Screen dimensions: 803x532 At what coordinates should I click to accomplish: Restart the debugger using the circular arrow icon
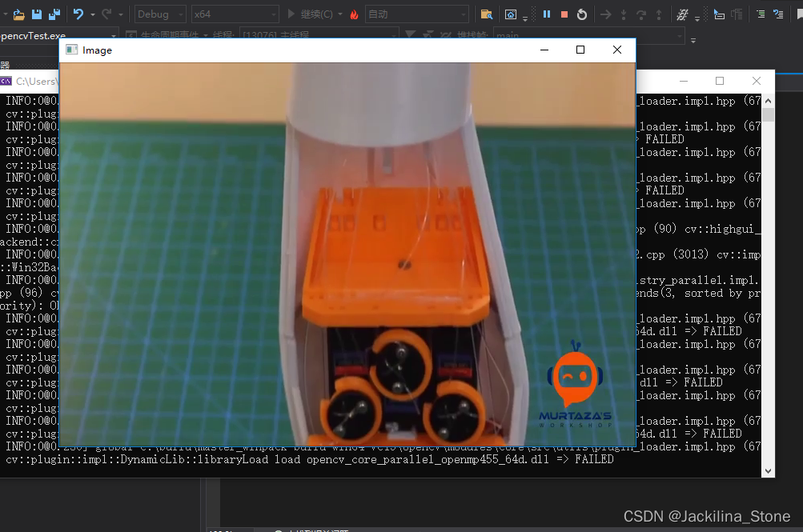click(582, 14)
